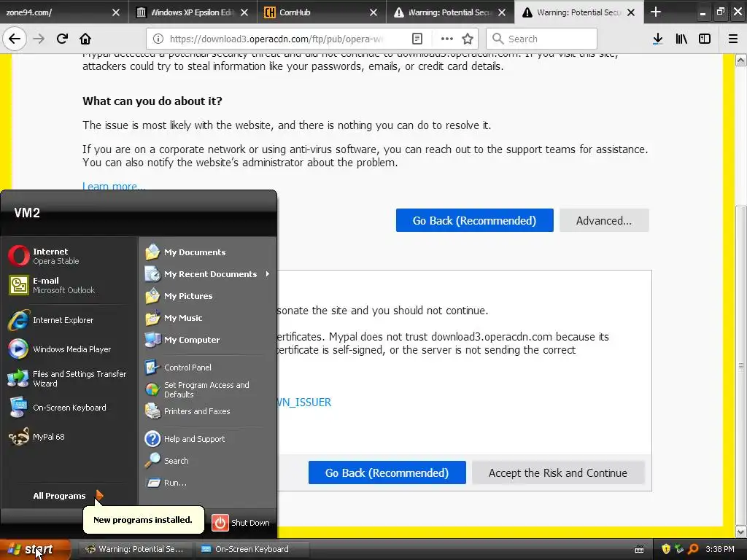Image resolution: width=747 pixels, height=560 pixels.
Task: Open a new tab with plus button
Action: coord(656,12)
